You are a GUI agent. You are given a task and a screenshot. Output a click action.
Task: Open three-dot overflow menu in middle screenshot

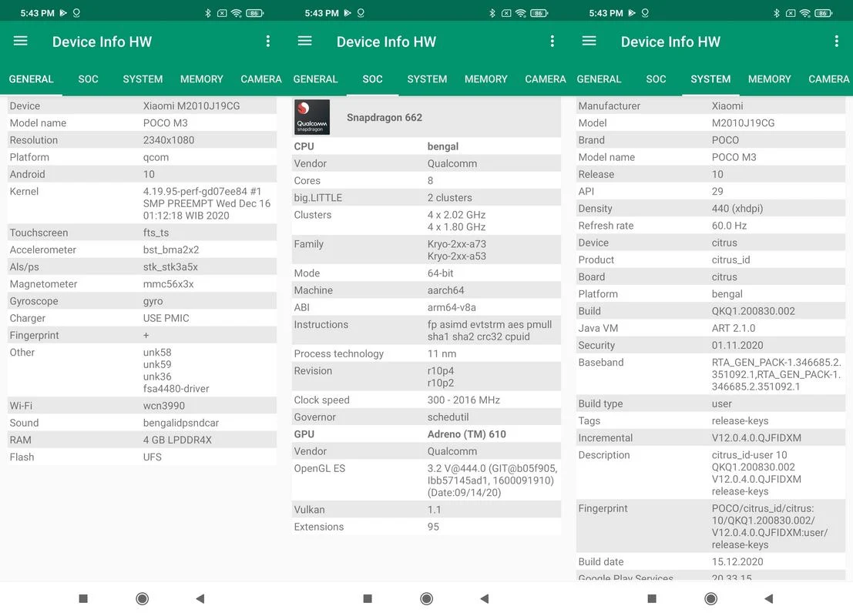coord(552,42)
